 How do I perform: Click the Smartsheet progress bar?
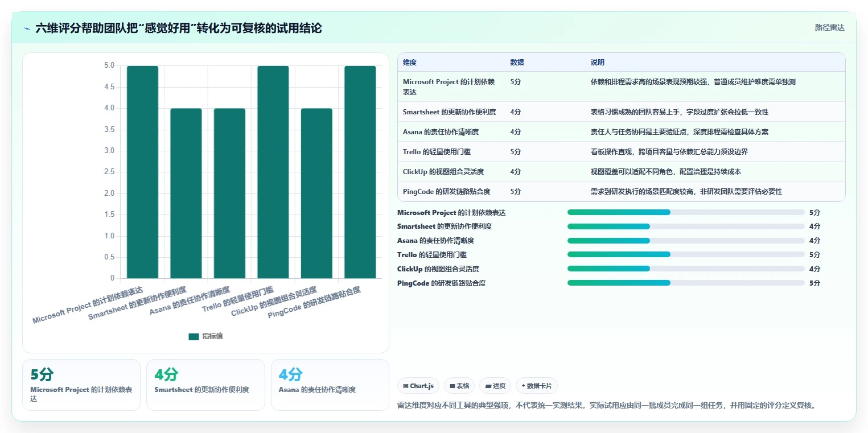click(686, 226)
